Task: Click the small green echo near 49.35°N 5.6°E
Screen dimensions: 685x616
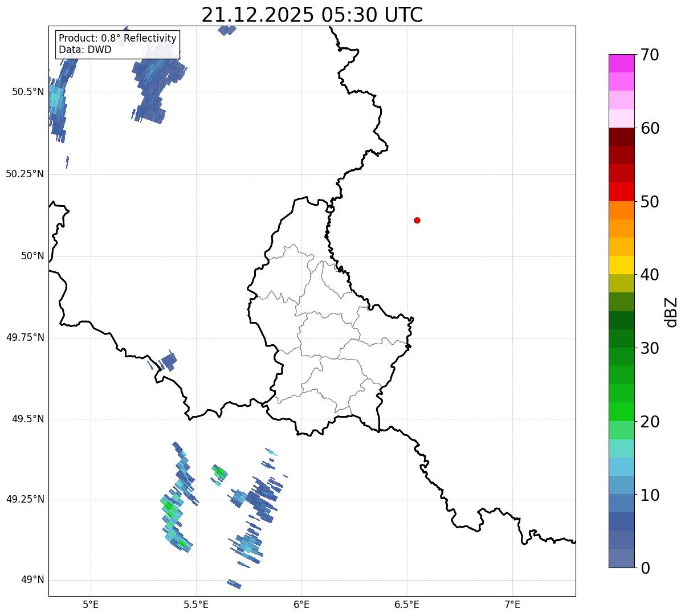Action: click(219, 472)
